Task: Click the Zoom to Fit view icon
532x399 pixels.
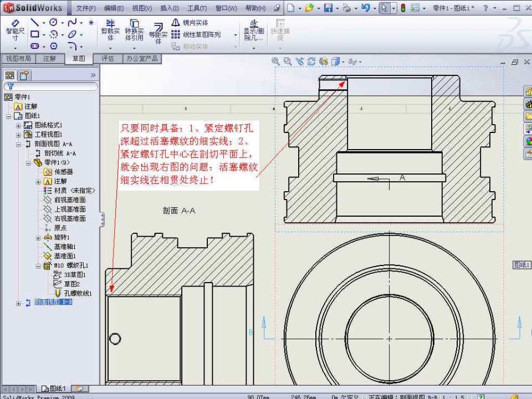Action: (x=275, y=62)
